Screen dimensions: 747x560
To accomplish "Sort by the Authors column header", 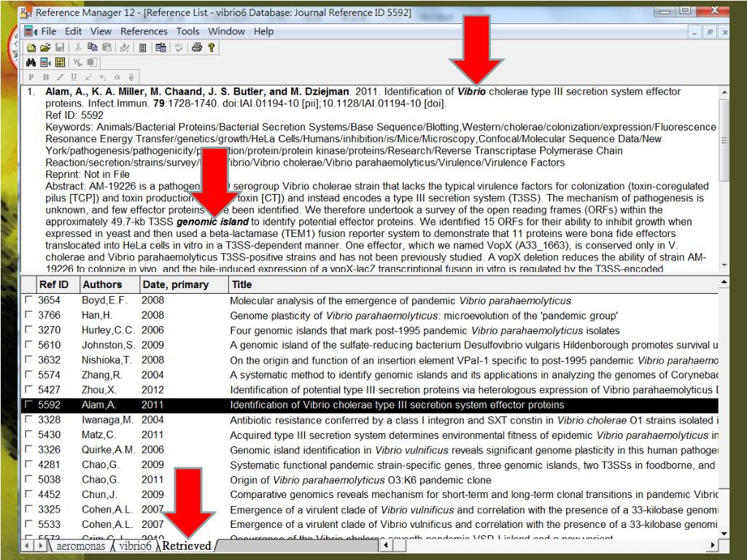I will [109, 284].
